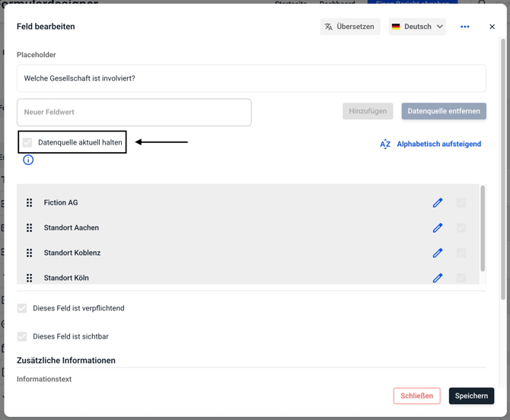
Task: Open the three-dots more options menu
Action: coord(464,27)
